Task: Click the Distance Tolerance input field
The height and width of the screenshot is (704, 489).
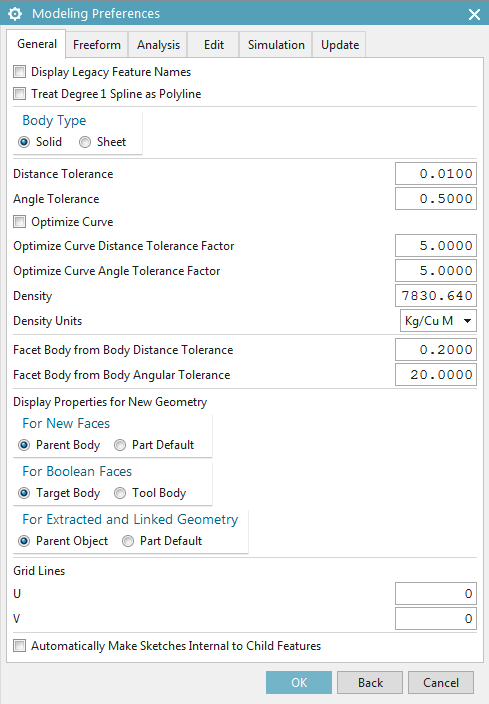Action: coord(436,174)
